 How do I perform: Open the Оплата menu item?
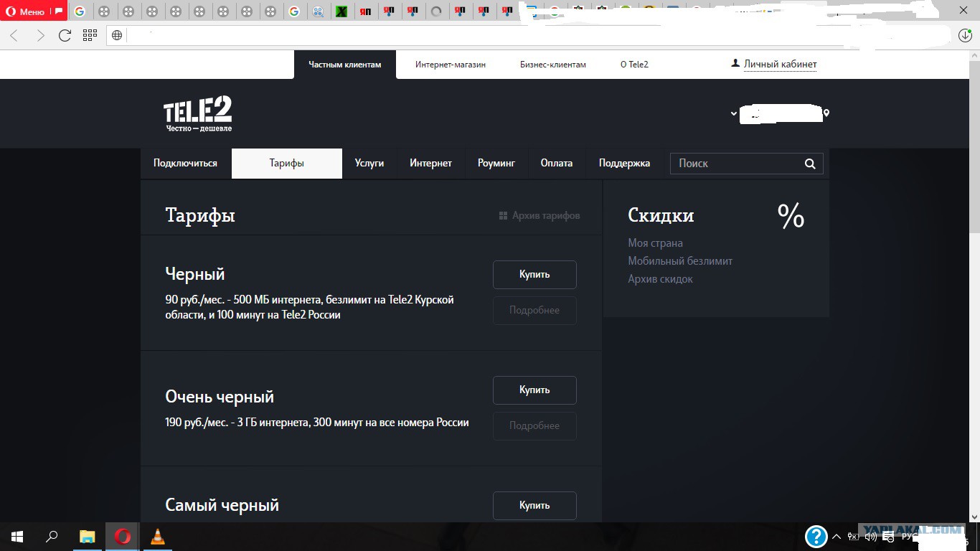557,164
